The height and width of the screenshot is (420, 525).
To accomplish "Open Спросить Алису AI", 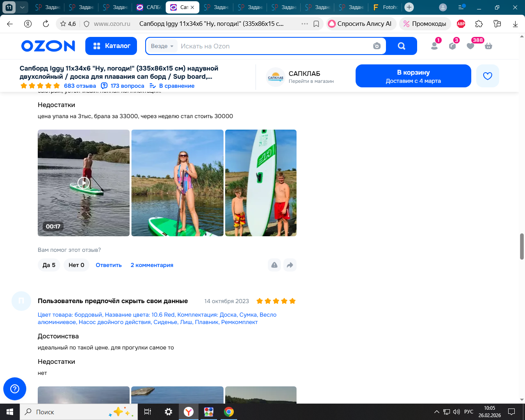I will [x=361, y=24].
